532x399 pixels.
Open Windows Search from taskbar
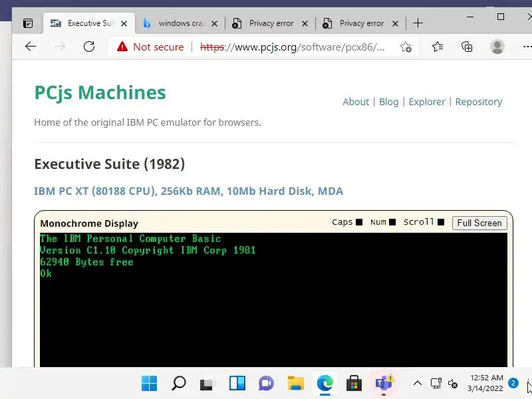click(179, 384)
